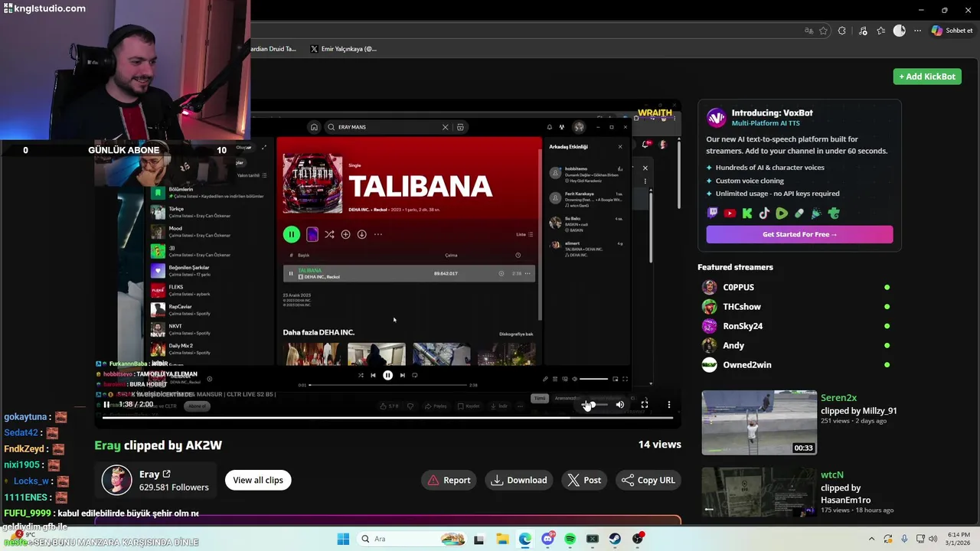The width and height of the screenshot is (980, 551).
Task: Switch to the Guardian Druid browser tab
Action: [274, 49]
